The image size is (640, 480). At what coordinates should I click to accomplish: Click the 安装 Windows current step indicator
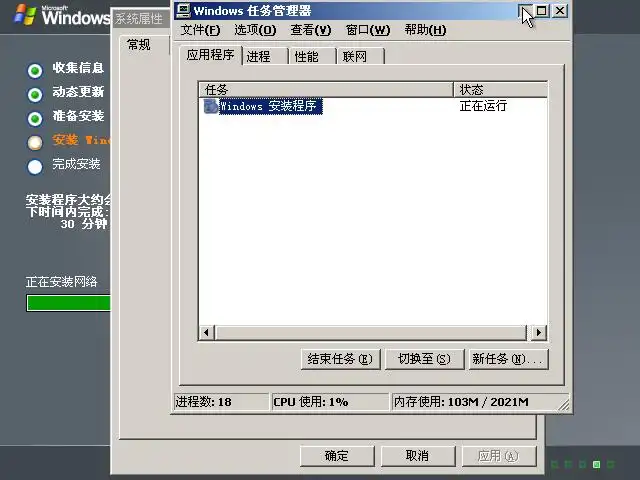[x=35, y=142]
